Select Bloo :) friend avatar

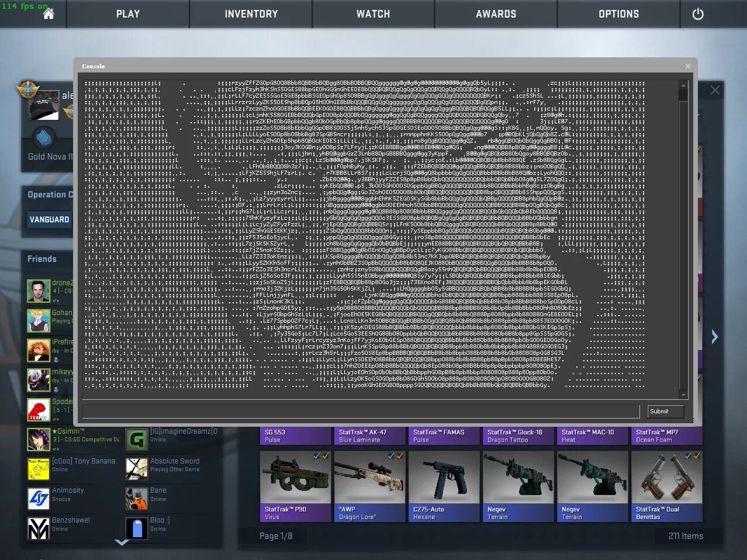coord(137,529)
